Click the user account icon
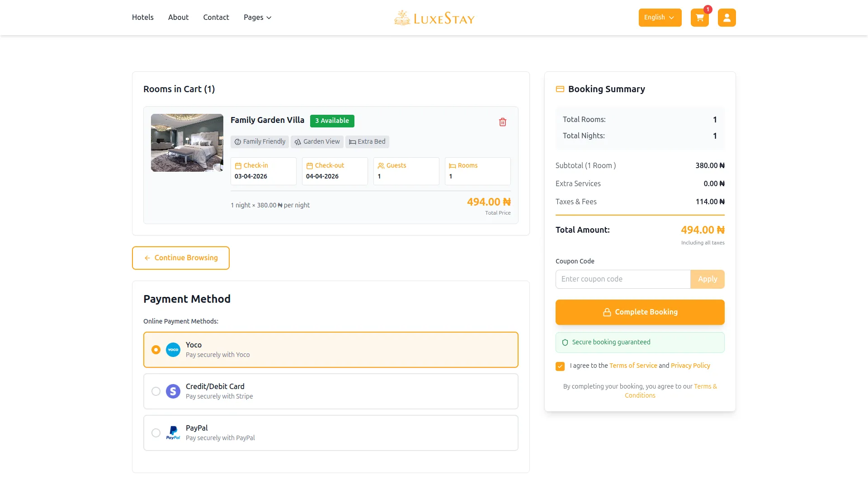The image size is (868, 488). point(726,18)
